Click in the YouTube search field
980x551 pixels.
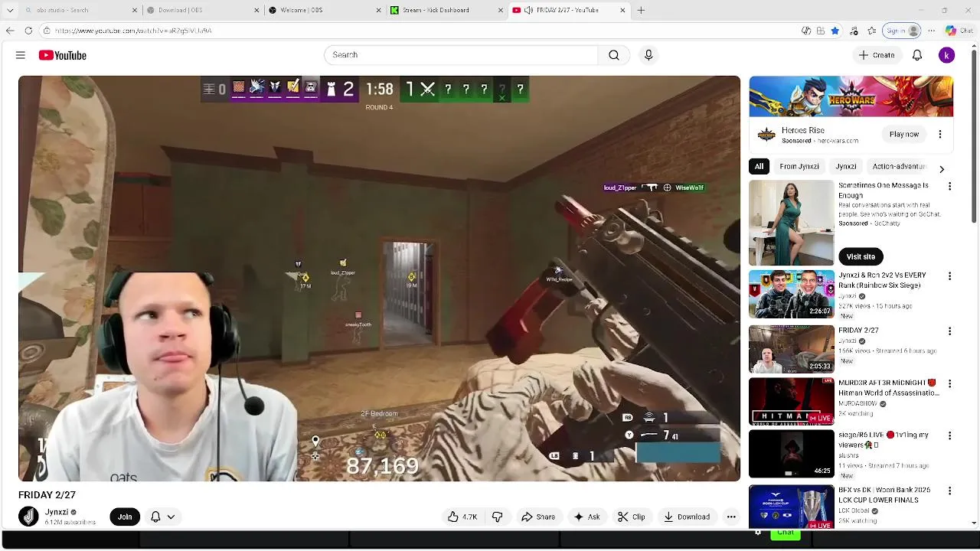tap(461, 55)
